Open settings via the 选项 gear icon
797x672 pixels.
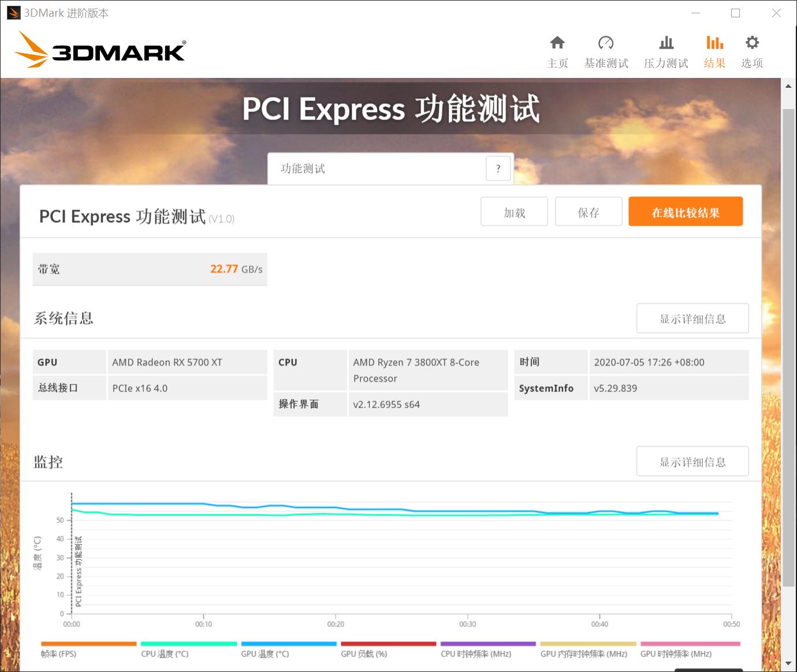(751, 42)
